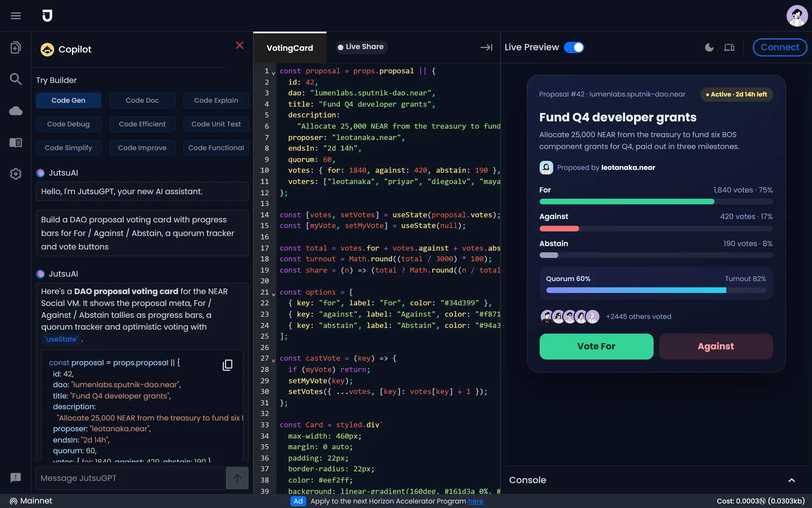Open the search sidebar icon
Image resolution: width=812 pixels, height=508 pixels.
pyautogui.click(x=16, y=79)
